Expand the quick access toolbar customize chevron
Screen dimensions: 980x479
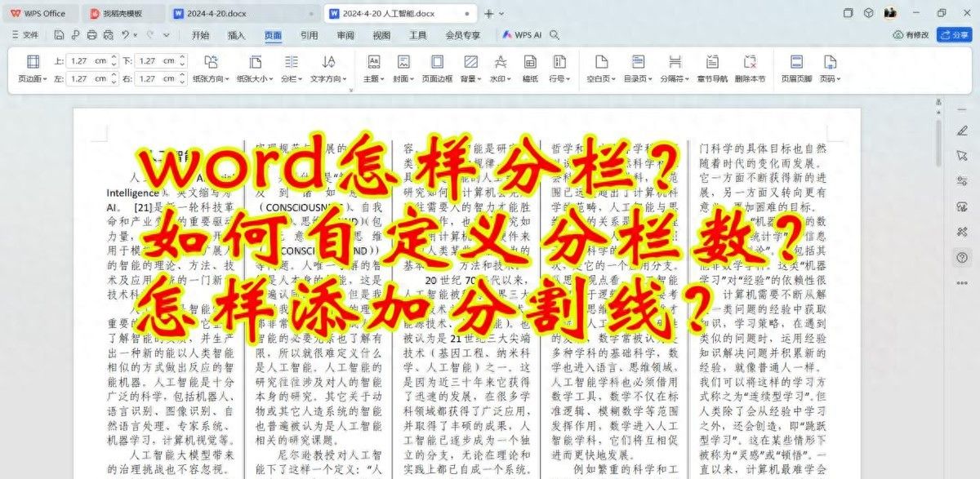[167, 35]
